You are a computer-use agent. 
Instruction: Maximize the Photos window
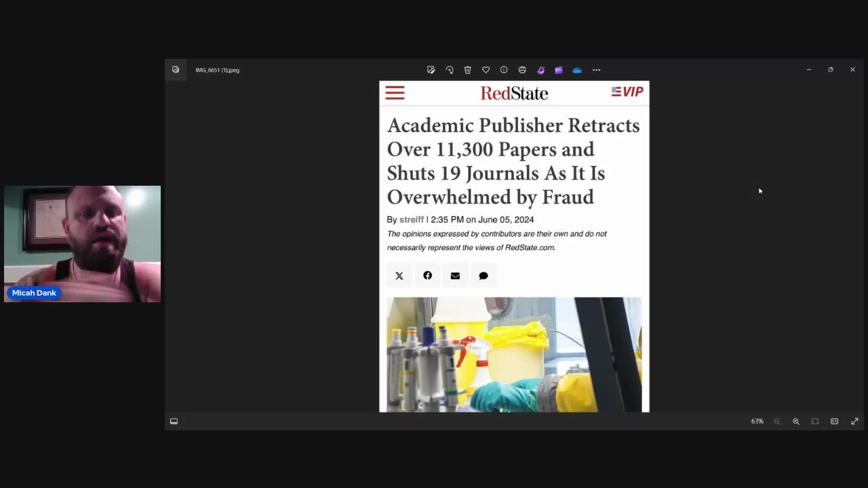click(x=830, y=70)
